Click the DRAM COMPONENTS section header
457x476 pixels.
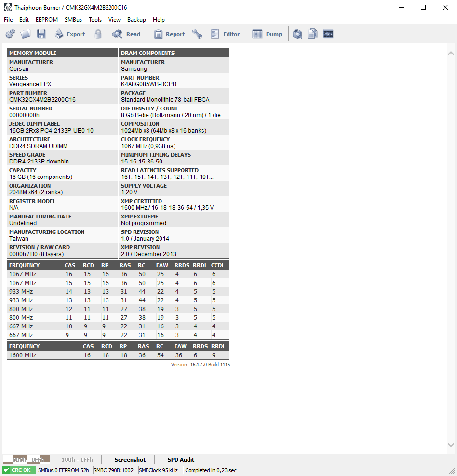(174, 53)
